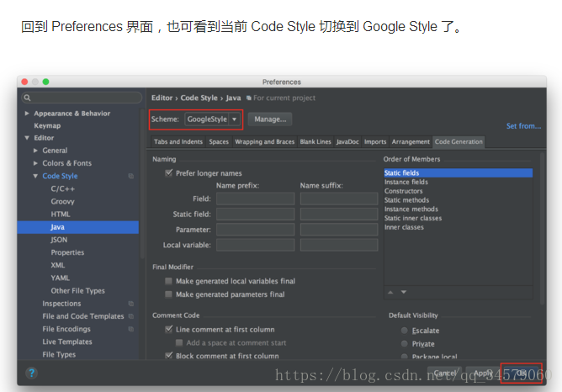Expand the General tree node
Screen dimensions: 562x392
[35, 151]
